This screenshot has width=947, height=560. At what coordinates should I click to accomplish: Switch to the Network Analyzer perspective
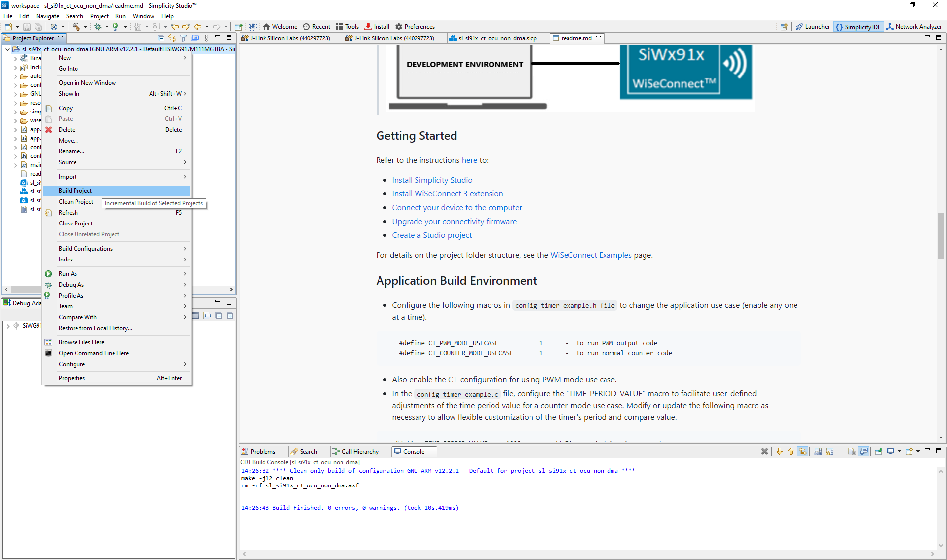click(913, 27)
